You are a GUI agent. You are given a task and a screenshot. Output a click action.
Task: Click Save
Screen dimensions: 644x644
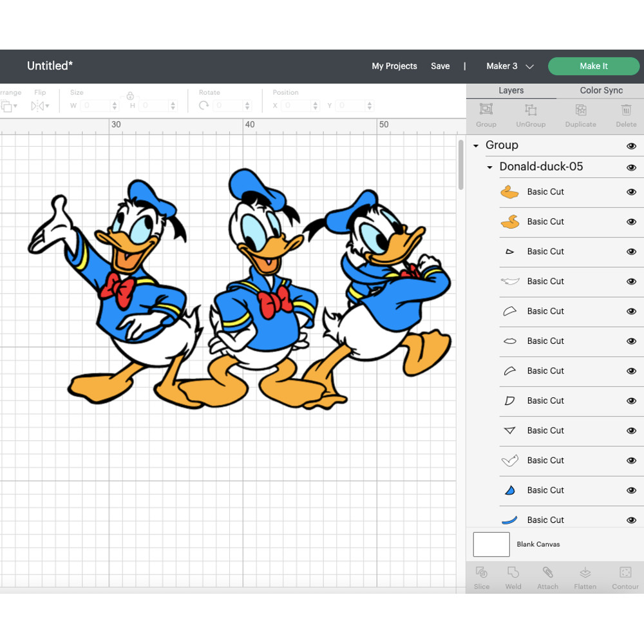(440, 66)
